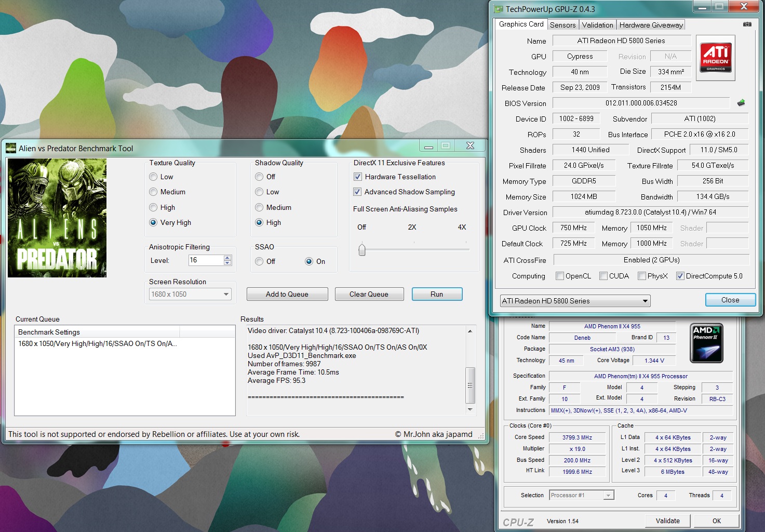Click the CPU-Z Instructions field
The image size is (765, 532).
click(641, 411)
